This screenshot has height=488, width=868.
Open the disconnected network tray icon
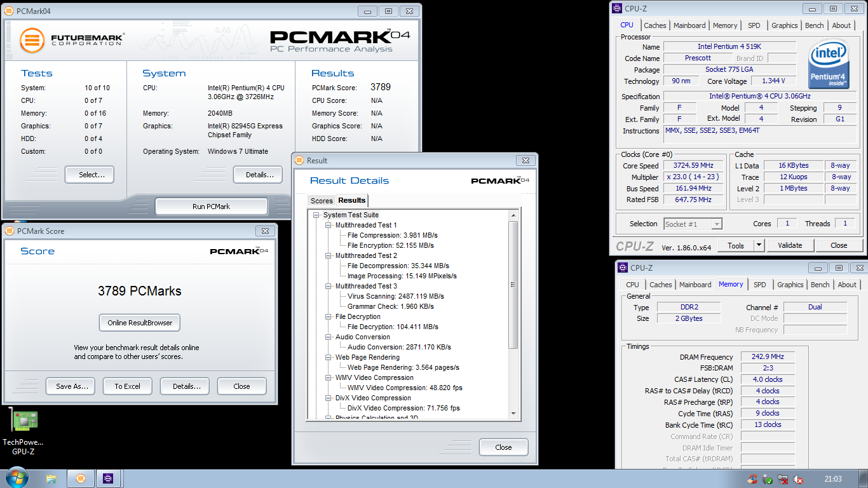(x=783, y=479)
